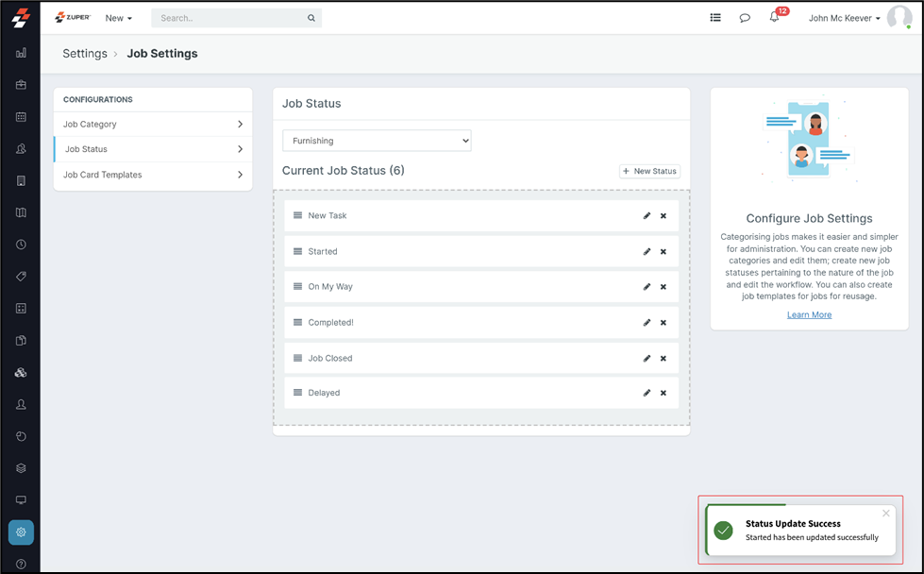Click pencil icon for Job Closed
This screenshot has width=924, height=574.
coord(647,359)
